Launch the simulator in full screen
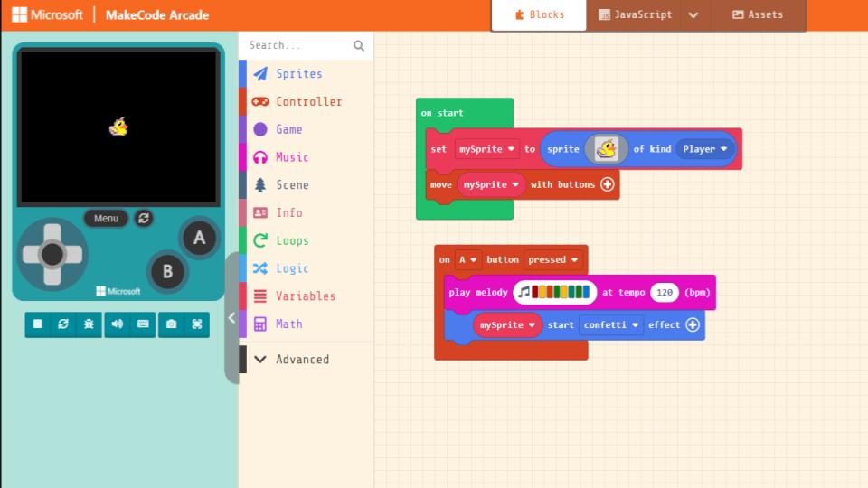868x488 pixels. pos(196,324)
